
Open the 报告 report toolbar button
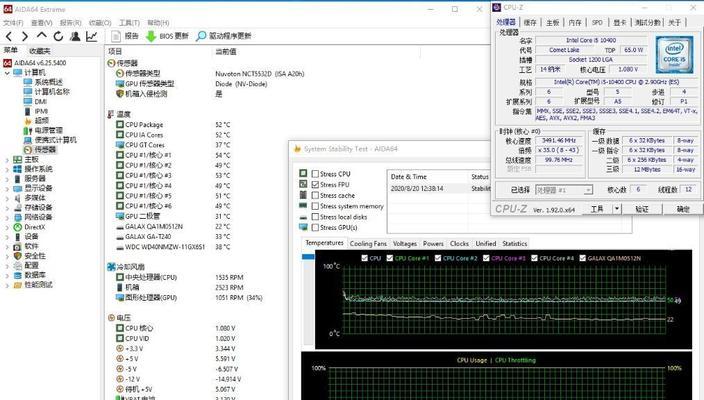click(125, 36)
